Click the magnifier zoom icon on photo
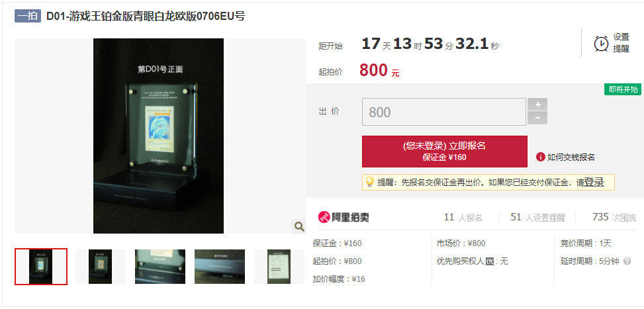Image resolution: width=644 pixels, height=309 pixels. pos(299,226)
